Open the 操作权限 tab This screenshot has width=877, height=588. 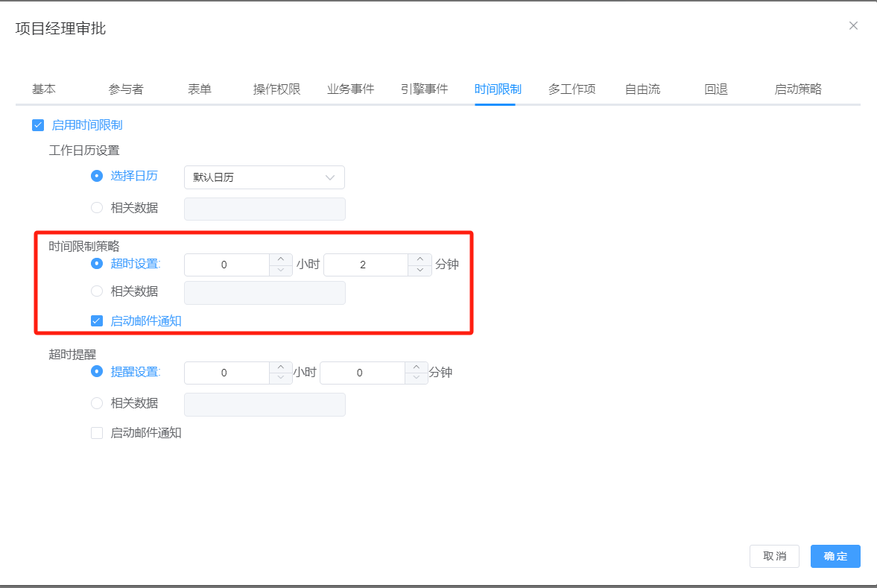pyautogui.click(x=276, y=89)
